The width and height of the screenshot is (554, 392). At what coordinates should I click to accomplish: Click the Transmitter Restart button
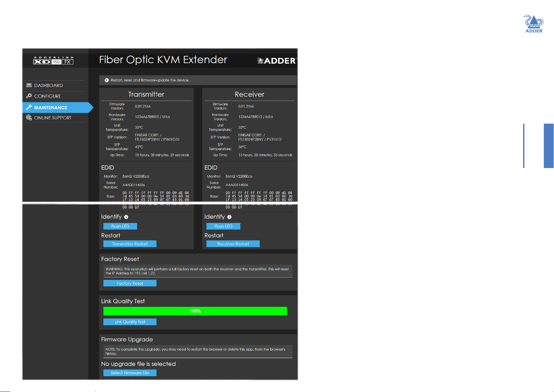(130, 244)
